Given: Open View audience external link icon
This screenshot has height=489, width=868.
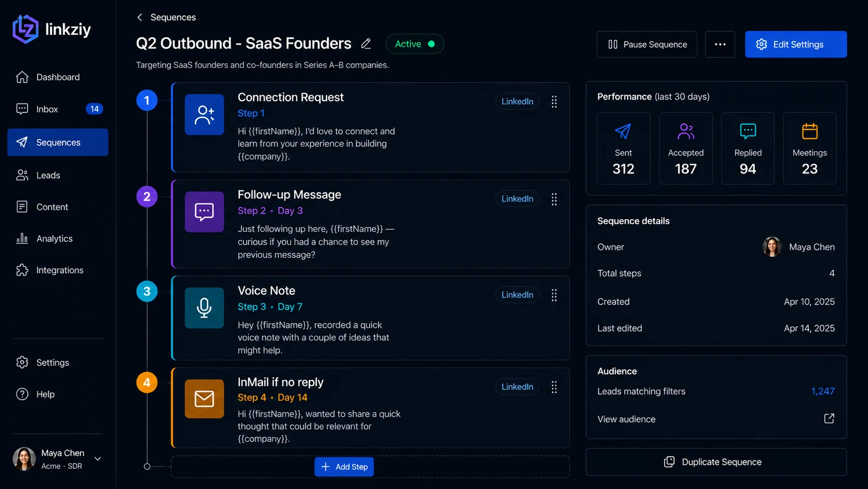Looking at the screenshot, I should pyautogui.click(x=829, y=419).
